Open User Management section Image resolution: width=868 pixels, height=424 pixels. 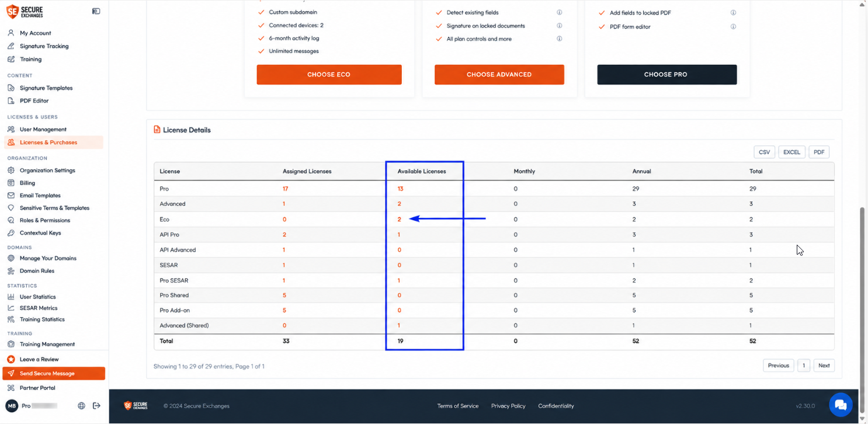tap(43, 129)
